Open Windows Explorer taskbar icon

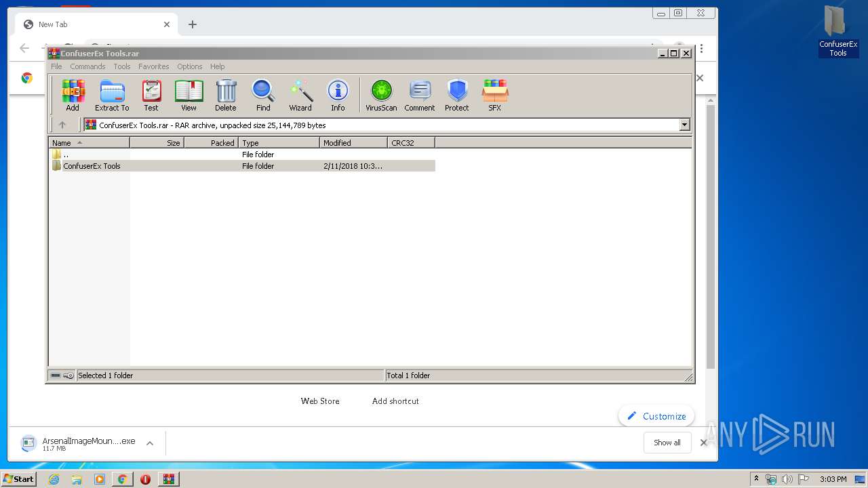(77, 479)
